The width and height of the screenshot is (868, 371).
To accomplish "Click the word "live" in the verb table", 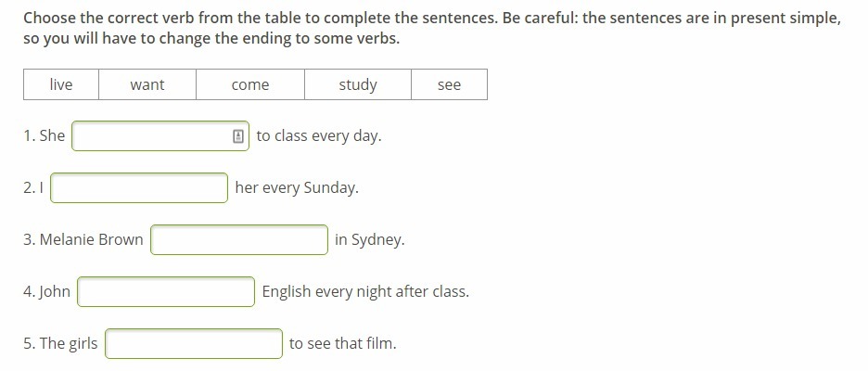I will [x=61, y=85].
